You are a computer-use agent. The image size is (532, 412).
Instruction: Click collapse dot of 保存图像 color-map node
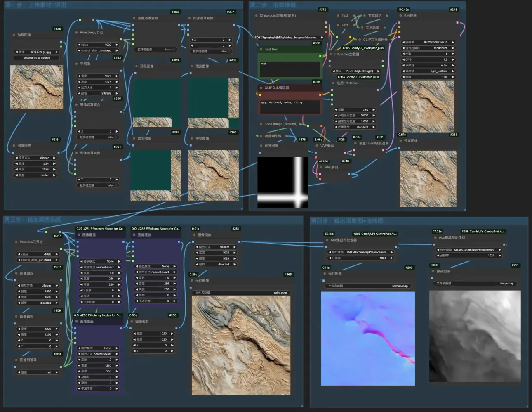click(192, 281)
